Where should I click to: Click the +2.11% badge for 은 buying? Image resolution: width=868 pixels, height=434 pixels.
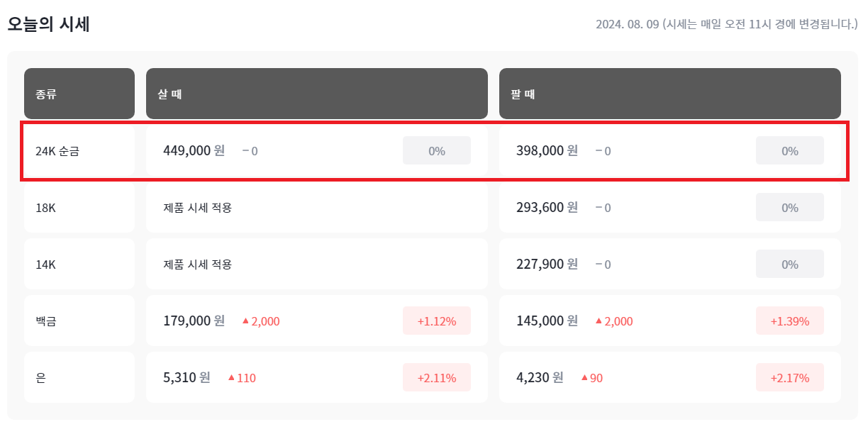[x=436, y=377]
